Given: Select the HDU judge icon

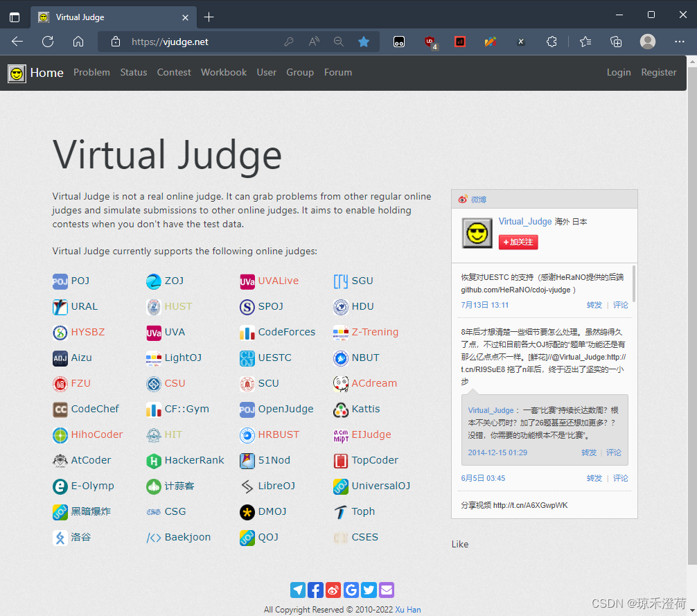Looking at the screenshot, I should click(x=341, y=306).
